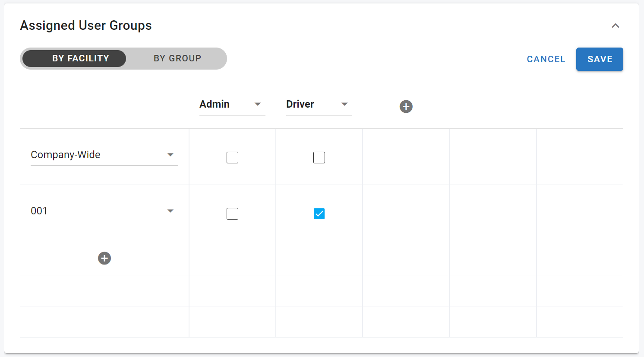Select the By Facility view
The image size is (644, 357).
click(81, 58)
